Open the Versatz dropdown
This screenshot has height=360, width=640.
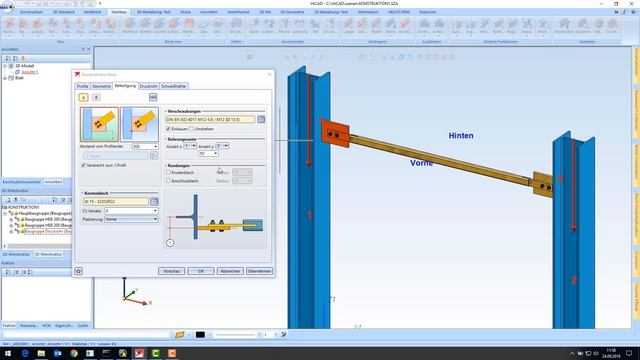[x=155, y=211]
